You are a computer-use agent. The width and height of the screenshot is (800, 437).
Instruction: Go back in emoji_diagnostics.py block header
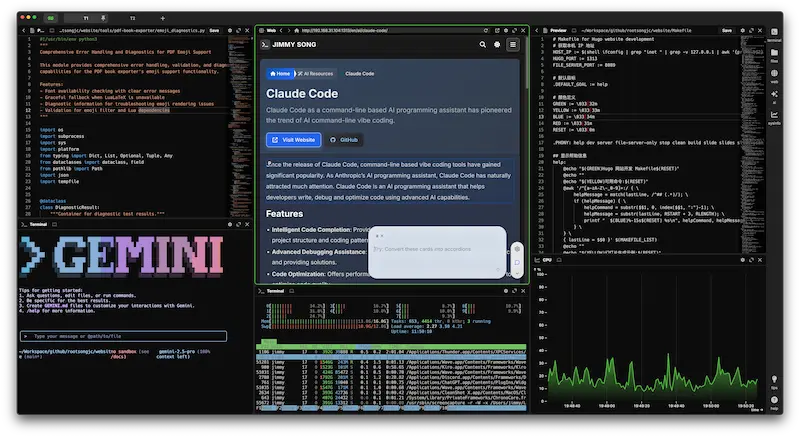(23, 31)
